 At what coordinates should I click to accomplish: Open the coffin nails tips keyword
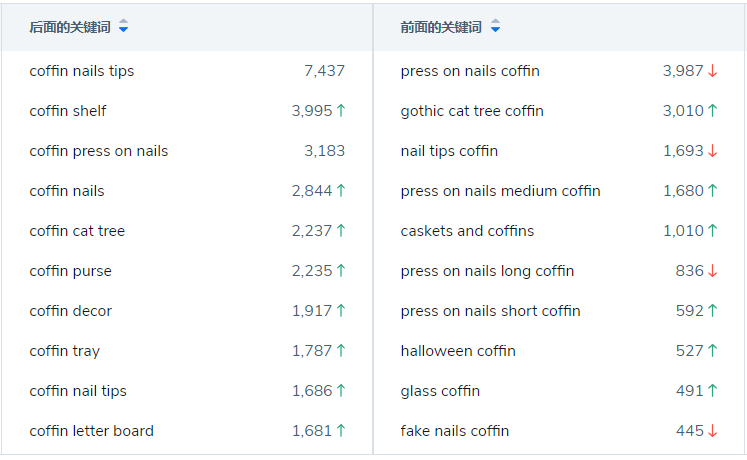(82, 71)
